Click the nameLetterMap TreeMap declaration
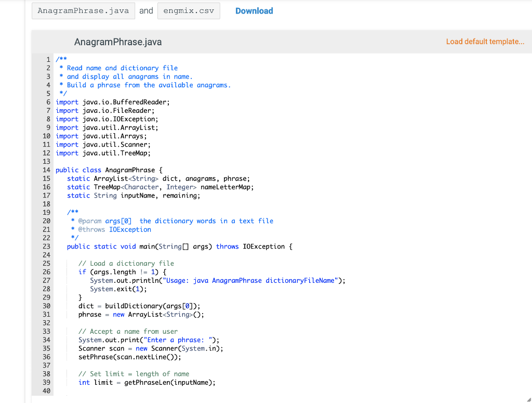532x403 pixels. pyautogui.click(x=160, y=187)
